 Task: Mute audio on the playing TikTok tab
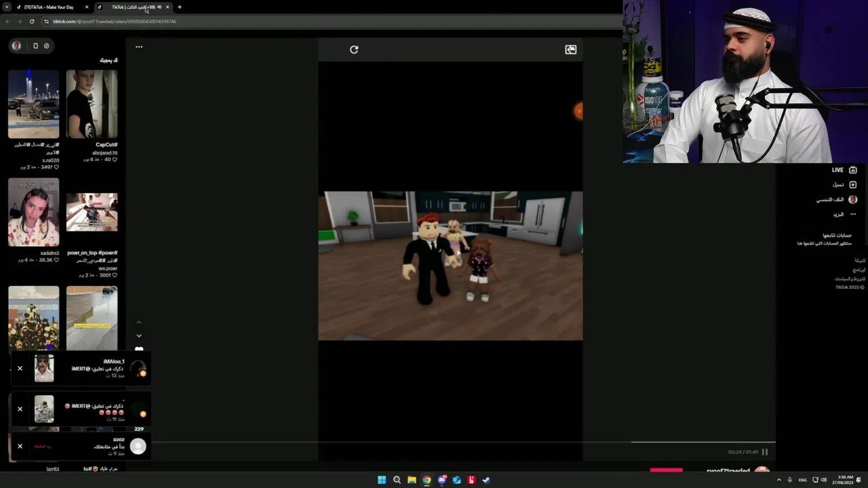(x=159, y=7)
